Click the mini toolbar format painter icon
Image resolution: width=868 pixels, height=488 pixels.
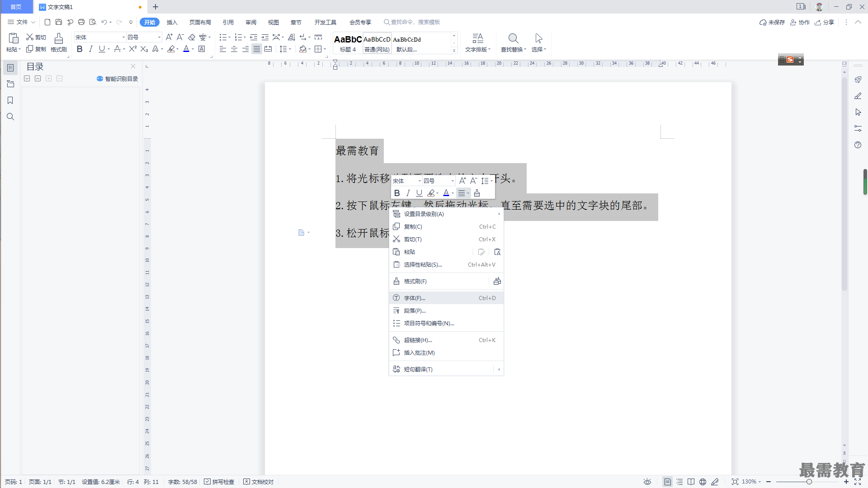pyautogui.click(x=477, y=193)
